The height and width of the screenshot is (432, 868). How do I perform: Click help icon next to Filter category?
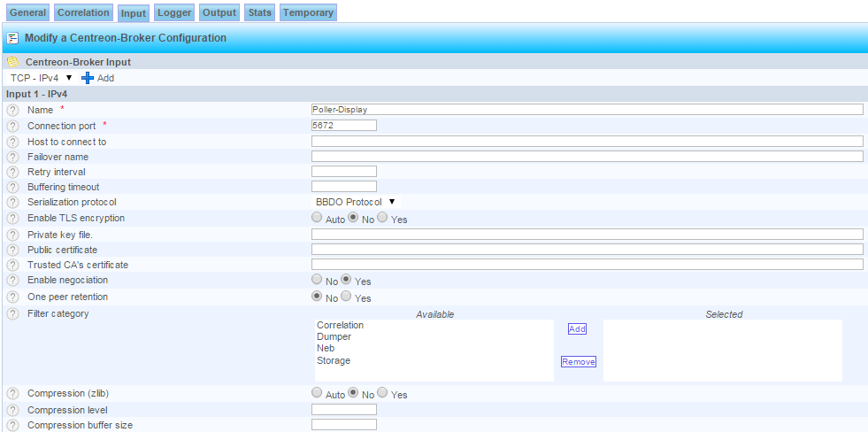click(12, 314)
